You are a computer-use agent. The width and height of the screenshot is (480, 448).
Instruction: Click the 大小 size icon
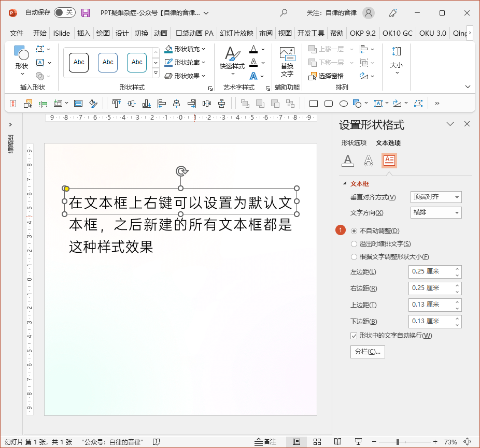397,60
